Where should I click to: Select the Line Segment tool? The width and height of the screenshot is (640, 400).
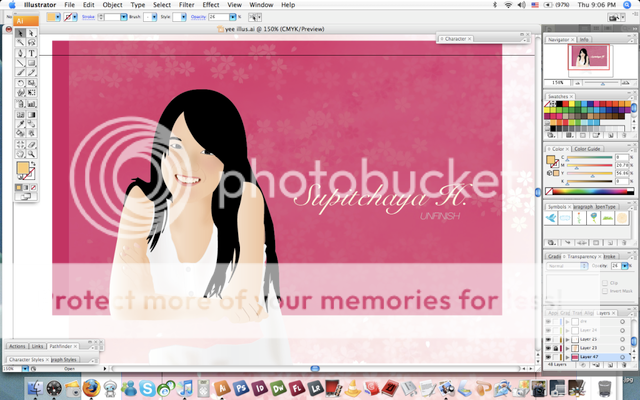click(x=20, y=63)
